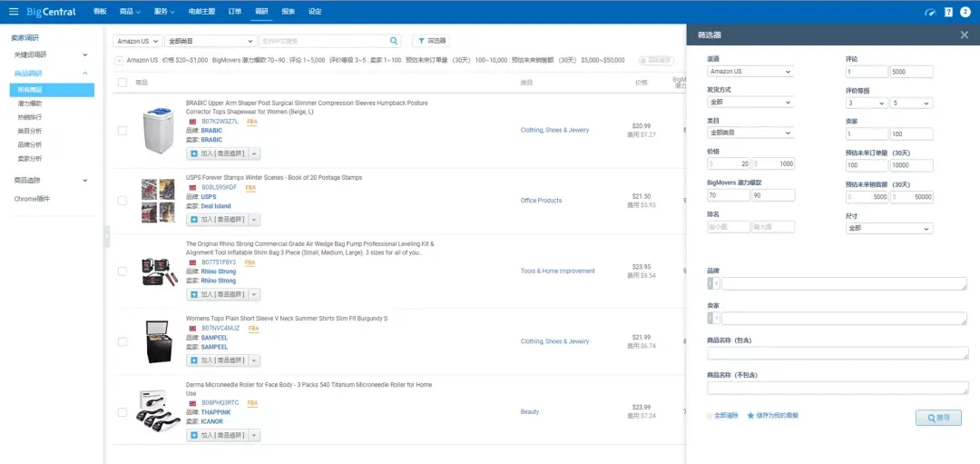Image resolution: width=980 pixels, height=464 pixels.
Task: Open the 全部类目 category dropdown in toolbar
Action: pyautogui.click(x=210, y=41)
